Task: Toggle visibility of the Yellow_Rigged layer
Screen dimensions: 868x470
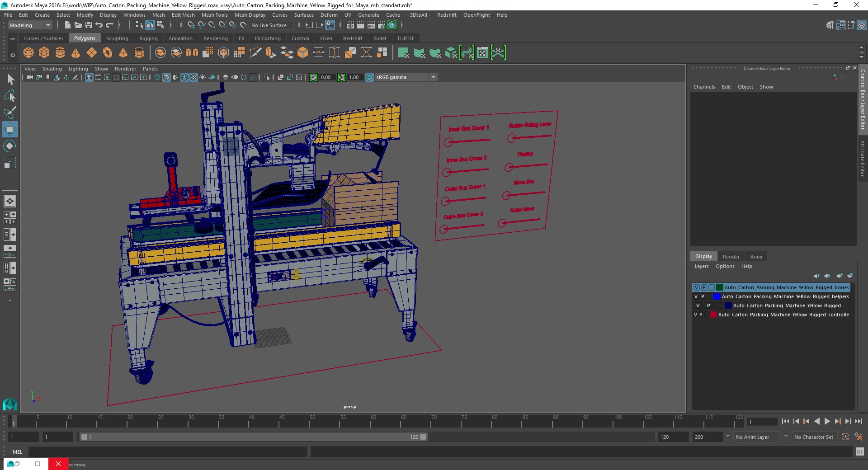Action: 698,305
